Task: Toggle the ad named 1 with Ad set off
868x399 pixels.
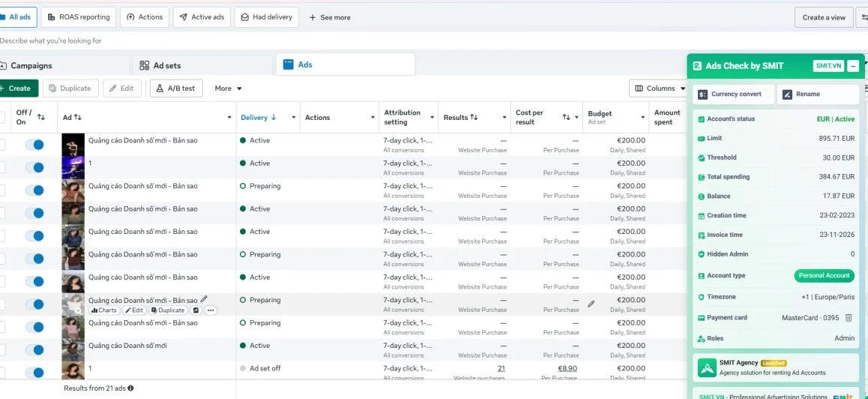Action: [x=34, y=373]
